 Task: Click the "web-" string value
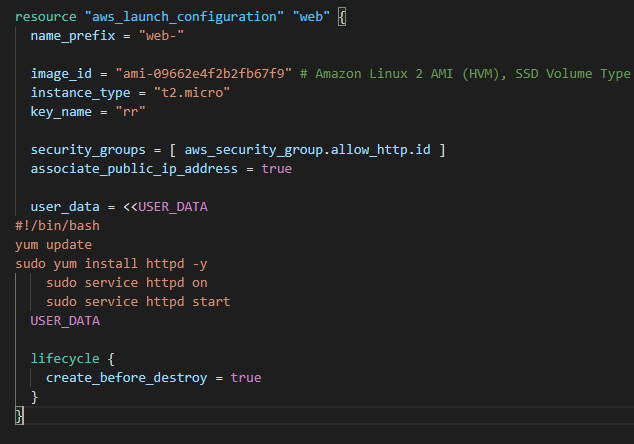pos(161,36)
